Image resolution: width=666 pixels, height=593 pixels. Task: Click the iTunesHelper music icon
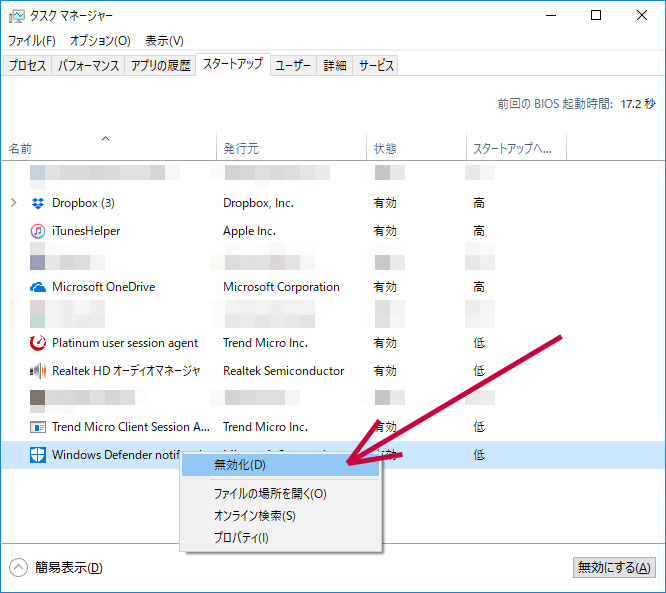tap(38, 231)
